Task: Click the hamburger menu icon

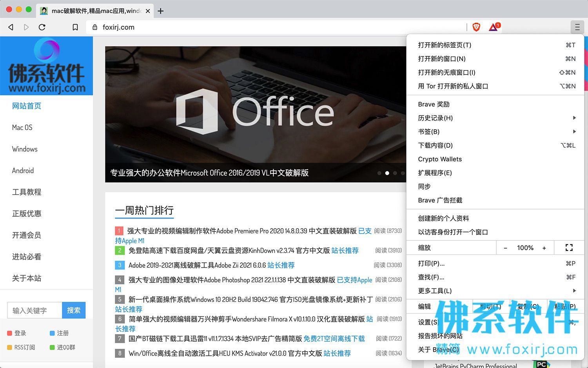Action: (577, 27)
